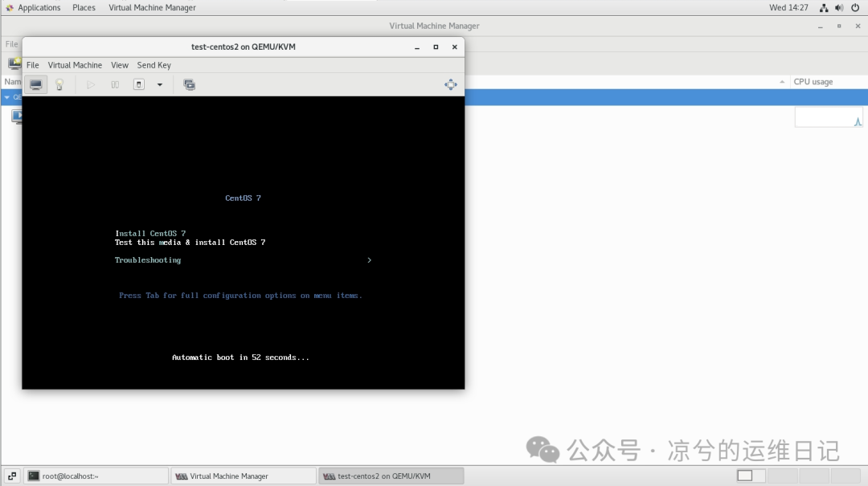Screen dimensions: 868x486
Task: Select Test this media & install CentOS 7
Action: click(x=190, y=243)
